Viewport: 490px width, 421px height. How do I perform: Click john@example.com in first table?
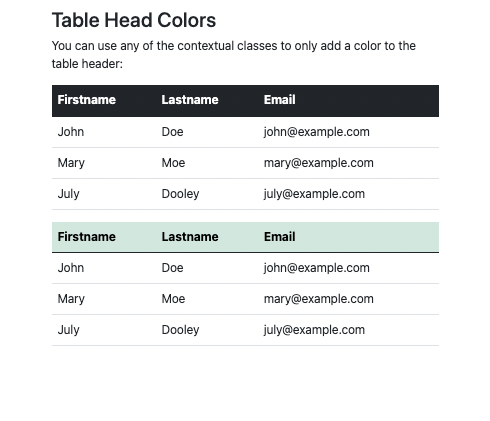point(317,132)
